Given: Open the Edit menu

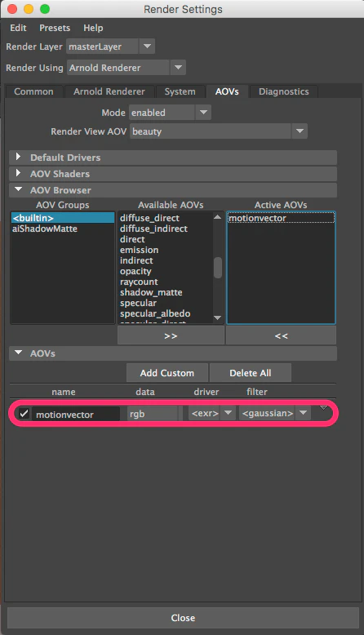Looking at the screenshot, I should [x=18, y=28].
